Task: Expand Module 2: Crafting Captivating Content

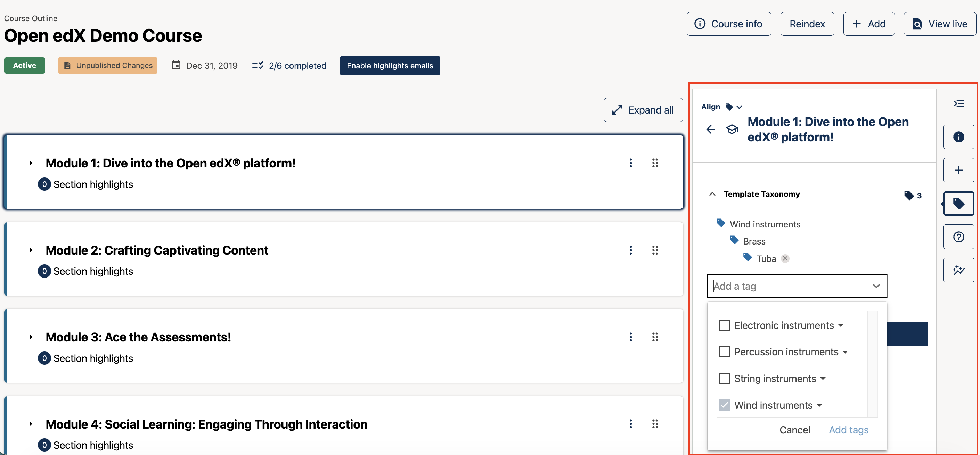Action: [x=31, y=250]
